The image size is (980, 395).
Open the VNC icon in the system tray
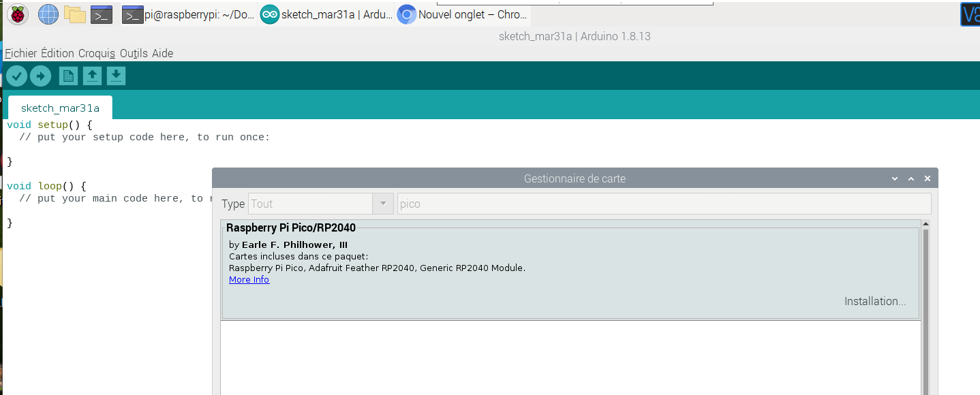coord(970,14)
